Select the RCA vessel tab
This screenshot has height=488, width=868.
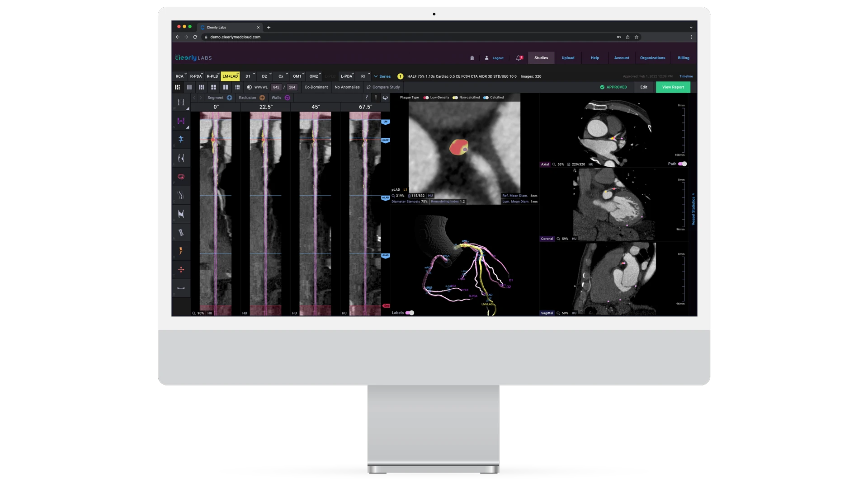tap(180, 76)
